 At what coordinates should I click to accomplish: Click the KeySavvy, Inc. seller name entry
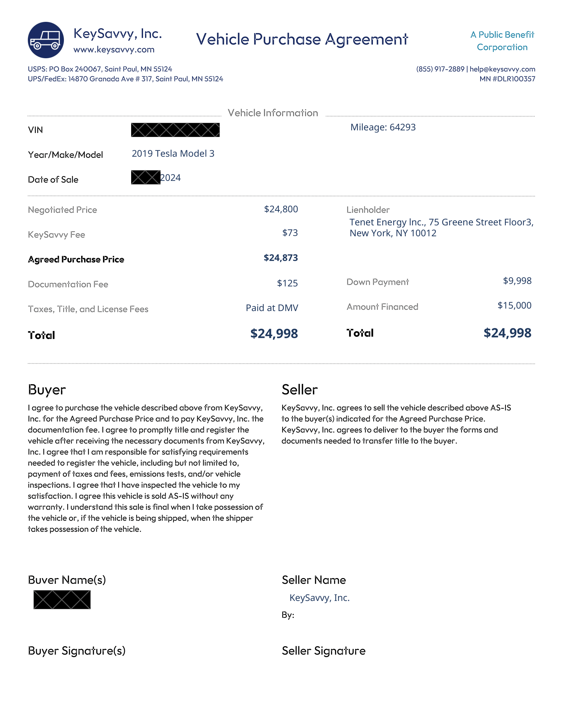click(319, 598)
